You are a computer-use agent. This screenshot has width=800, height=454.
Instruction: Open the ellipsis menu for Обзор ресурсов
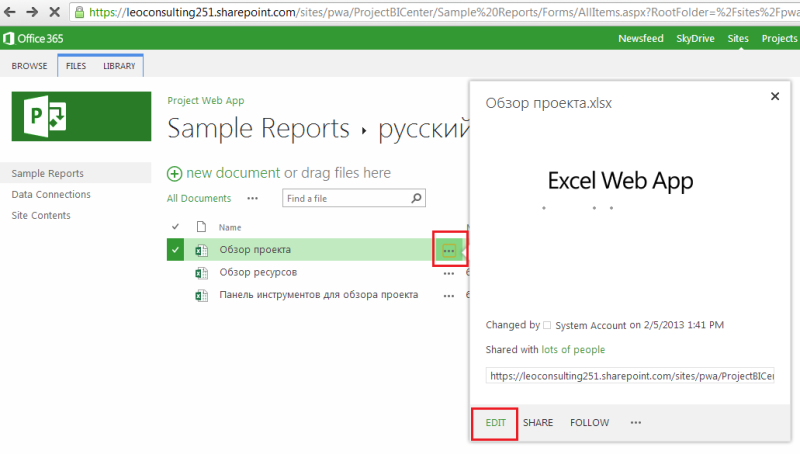(x=448, y=274)
